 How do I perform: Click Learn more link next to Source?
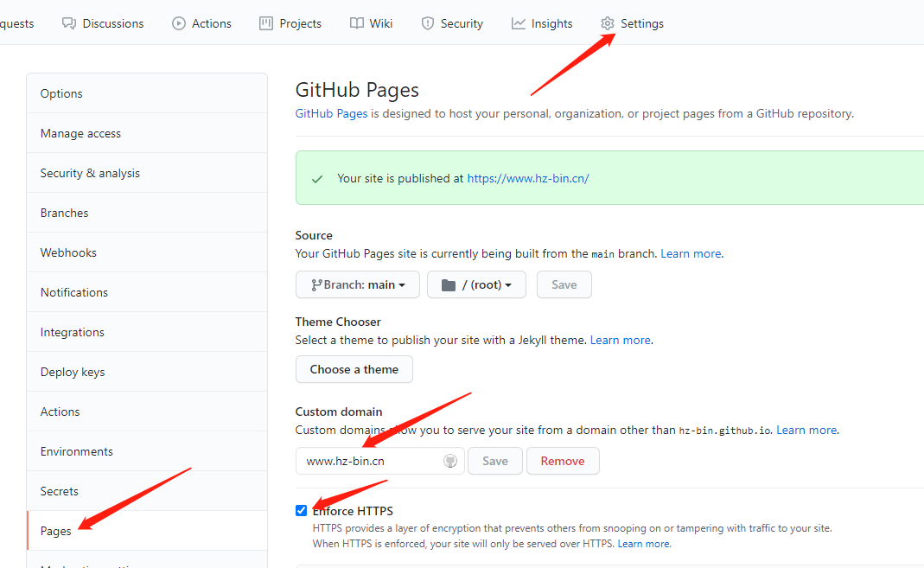(x=691, y=254)
